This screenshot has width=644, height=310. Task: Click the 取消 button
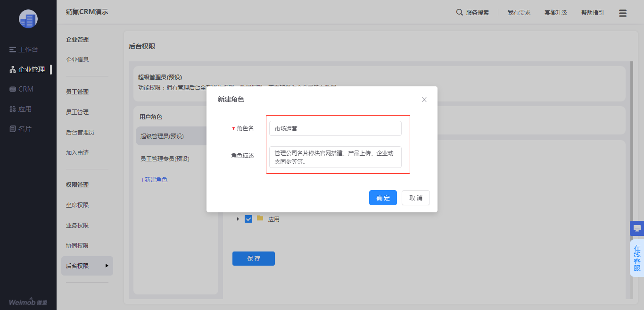click(x=416, y=198)
